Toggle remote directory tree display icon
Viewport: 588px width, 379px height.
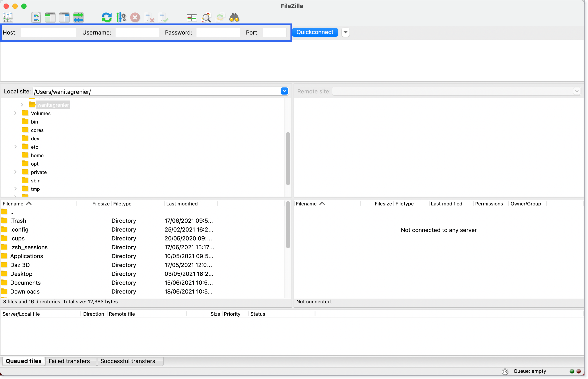(x=64, y=18)
